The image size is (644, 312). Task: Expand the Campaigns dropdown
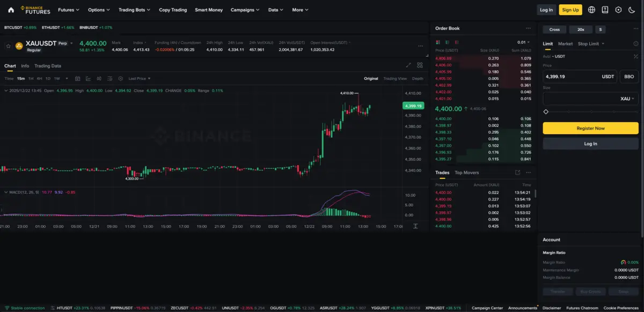tap(245, 10)
